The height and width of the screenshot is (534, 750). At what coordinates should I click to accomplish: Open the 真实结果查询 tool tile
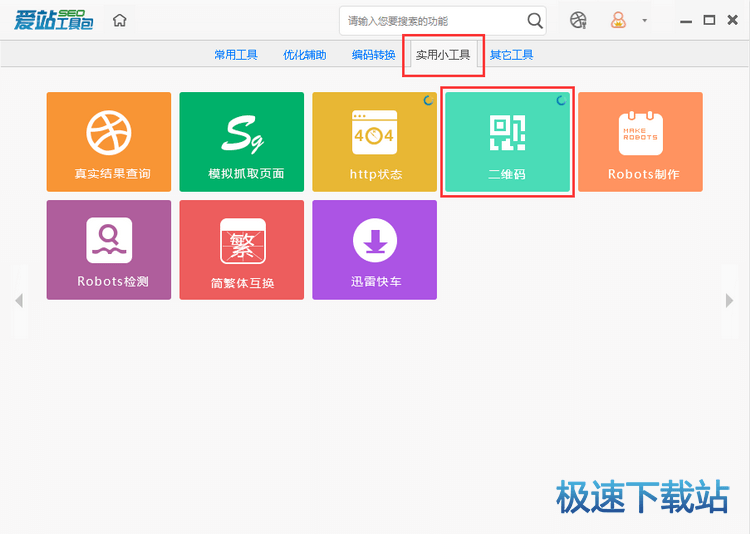[109, 142]
